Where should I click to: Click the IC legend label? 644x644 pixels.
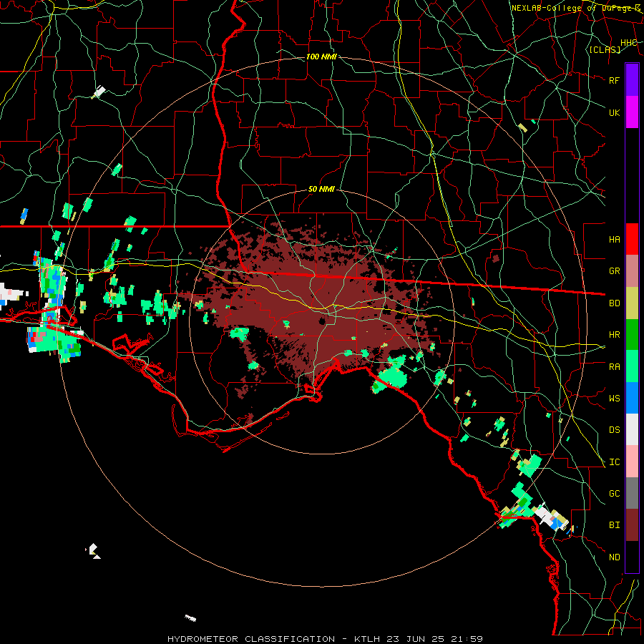click(614, 462)
